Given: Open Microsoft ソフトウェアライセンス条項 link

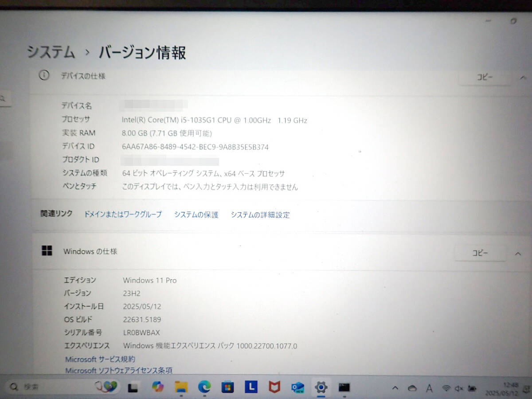Looking at the screenshot, I should (119, 370).
